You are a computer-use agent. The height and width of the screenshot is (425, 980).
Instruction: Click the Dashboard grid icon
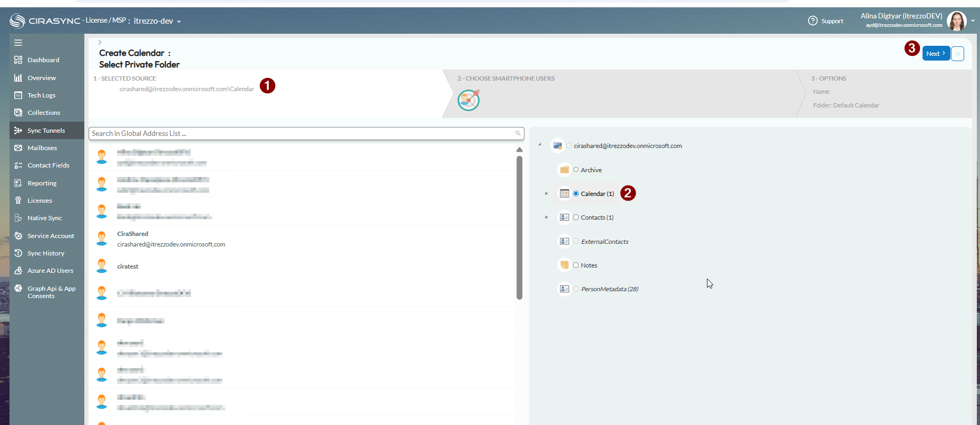tap(18, 60)
